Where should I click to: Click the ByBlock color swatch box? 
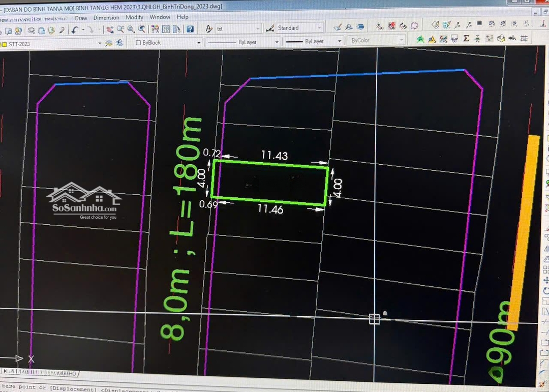pyautogui.click(x=138, y=43)
